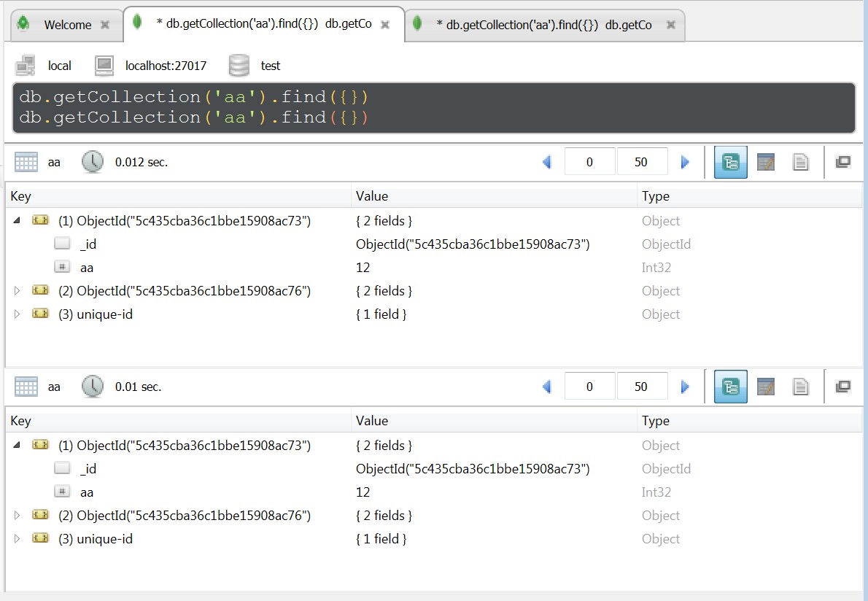
Task: Click the clock icon beside 0.01 sec.
Action: pyautogui.click(x=93, y=387)
